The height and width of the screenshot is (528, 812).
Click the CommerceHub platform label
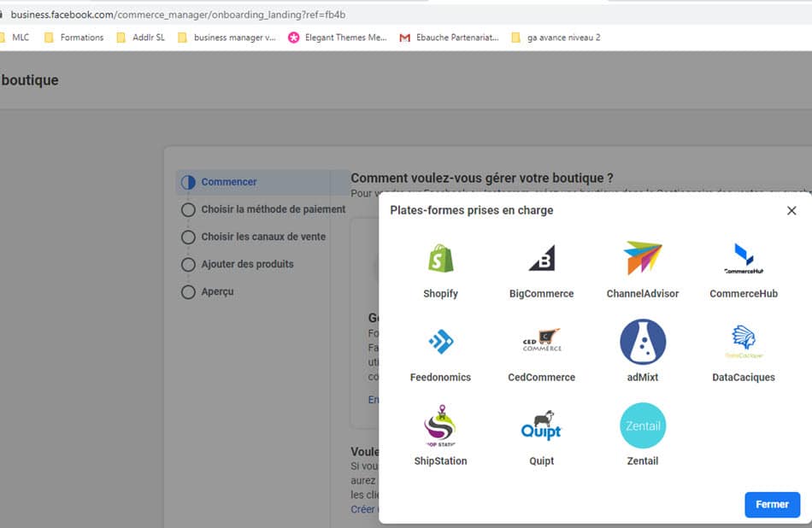(x=744, y=294)
